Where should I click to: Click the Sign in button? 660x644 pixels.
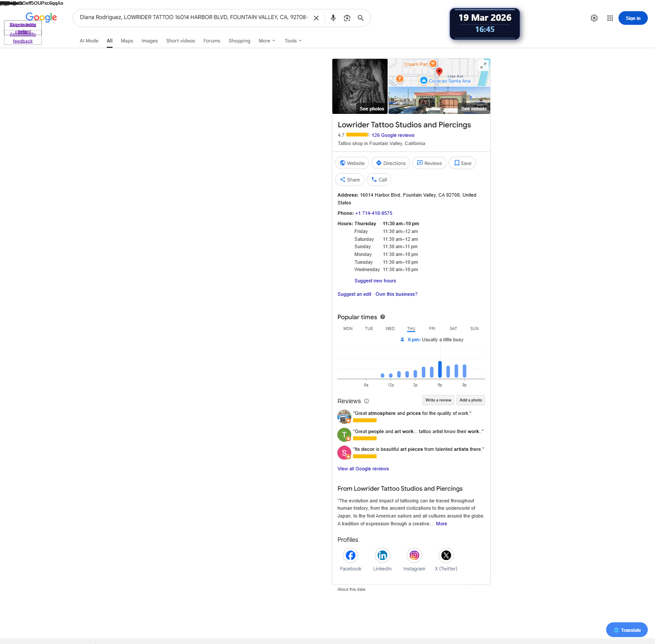pos(633,18)
